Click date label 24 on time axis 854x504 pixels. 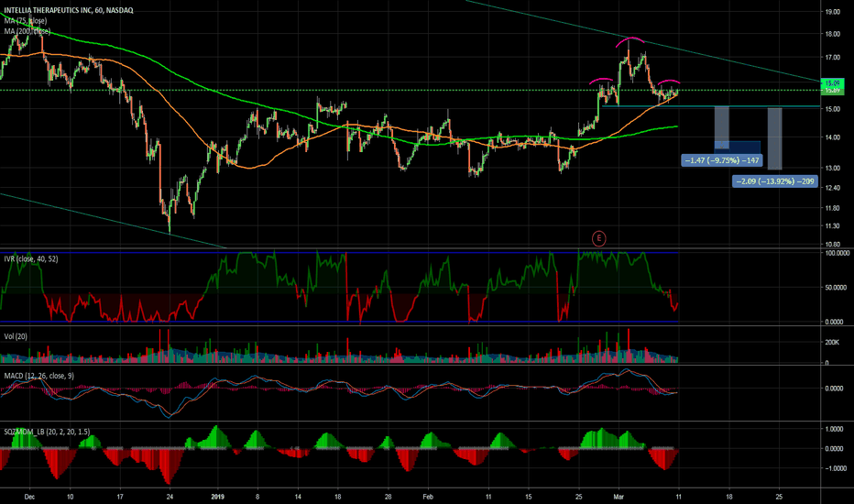(x=170, y=497)
